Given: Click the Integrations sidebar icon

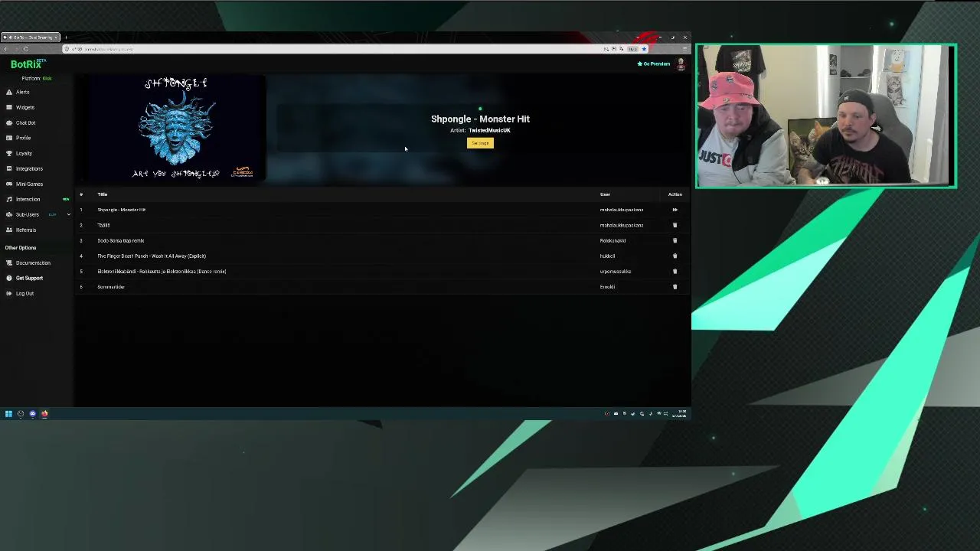Looking at the screenshot, I should click(x=8, y=168).
